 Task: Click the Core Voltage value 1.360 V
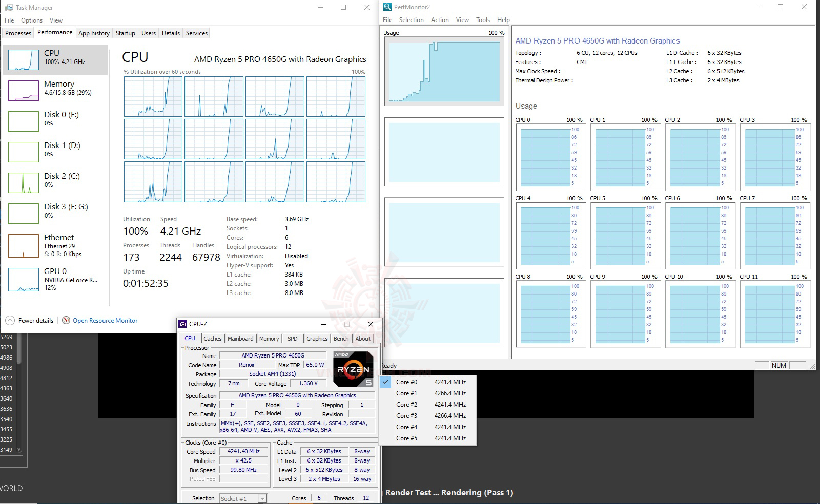point(308,384)
